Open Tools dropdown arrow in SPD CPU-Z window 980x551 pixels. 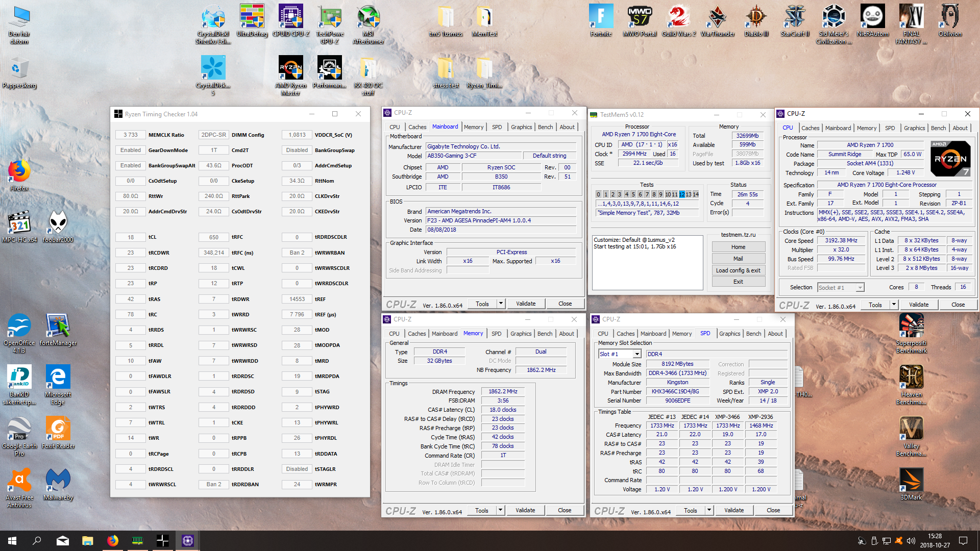pos(709,510)
